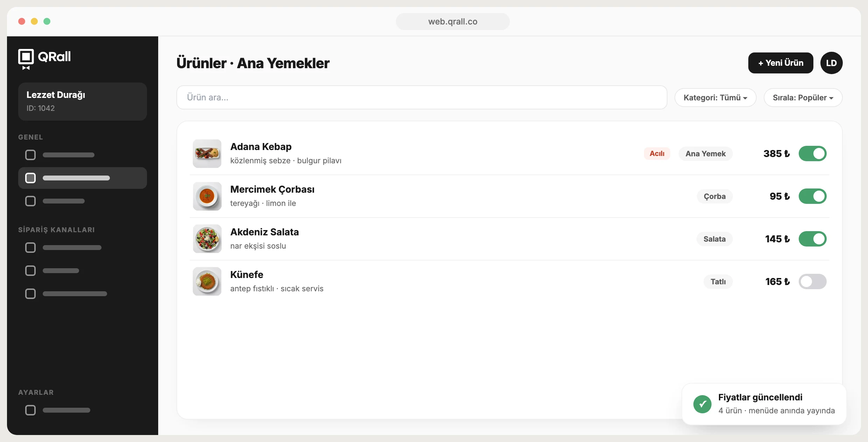Open the AYARLAR sidebar item
The image size is (868, 442).
[83, 410]
